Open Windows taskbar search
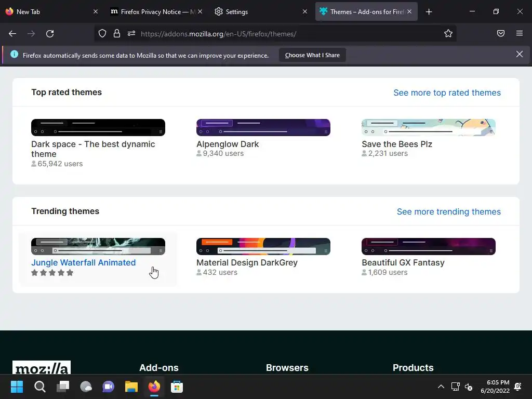 pyautogui.click(x=39, y=387)
